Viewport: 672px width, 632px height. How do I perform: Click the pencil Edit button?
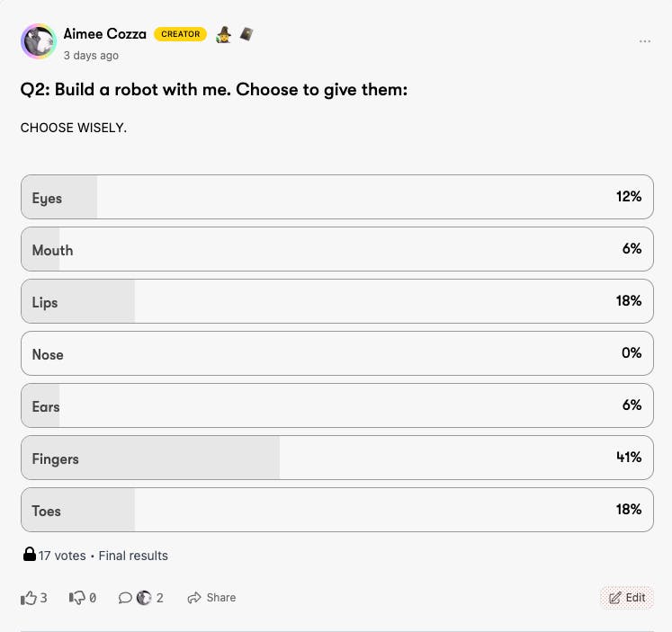[x=627, y=598]
